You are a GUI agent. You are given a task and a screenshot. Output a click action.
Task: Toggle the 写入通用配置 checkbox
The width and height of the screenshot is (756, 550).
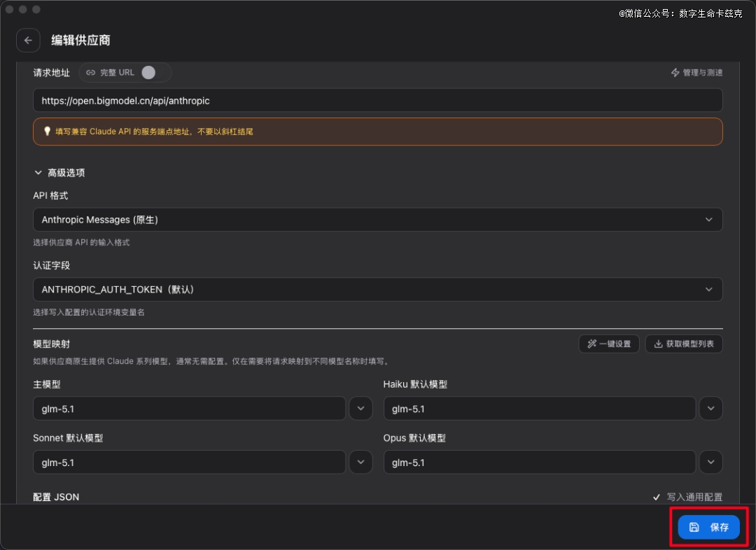pos(657,497)
